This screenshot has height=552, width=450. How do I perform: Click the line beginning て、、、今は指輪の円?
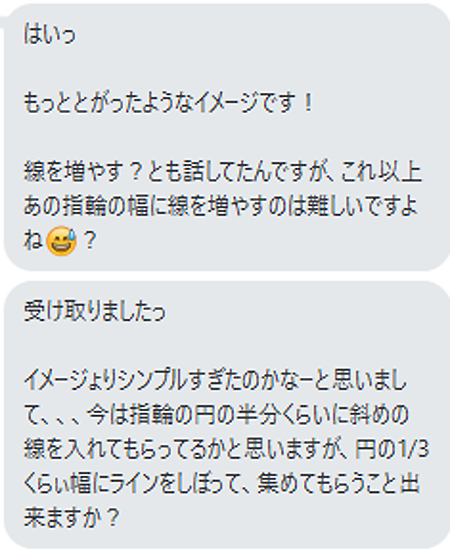pos(216,415)
